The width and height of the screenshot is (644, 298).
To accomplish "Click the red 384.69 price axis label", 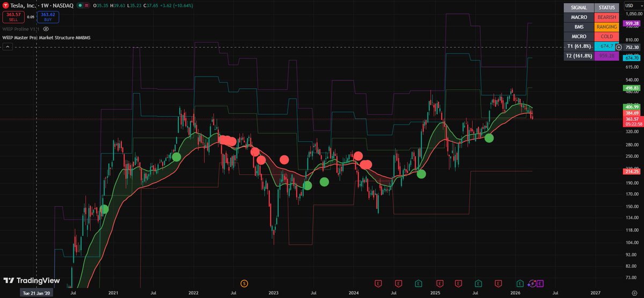I will [631, 113].
